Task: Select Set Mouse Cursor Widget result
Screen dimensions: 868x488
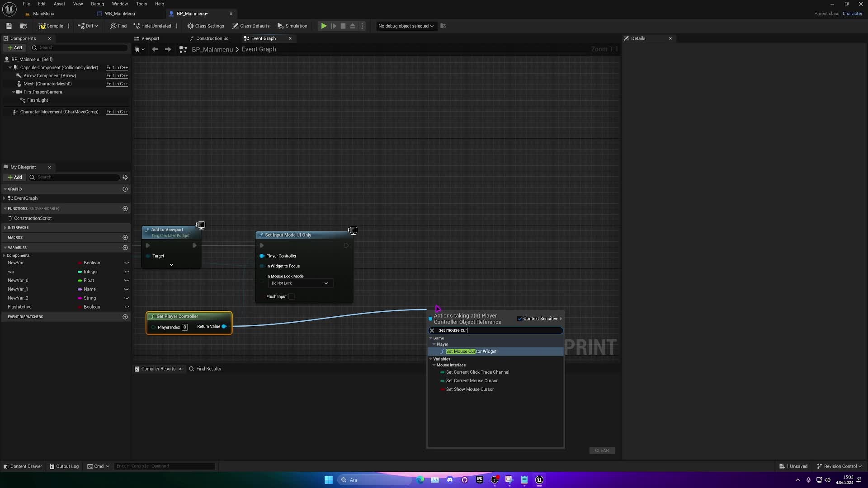Action: click(472, 351)
